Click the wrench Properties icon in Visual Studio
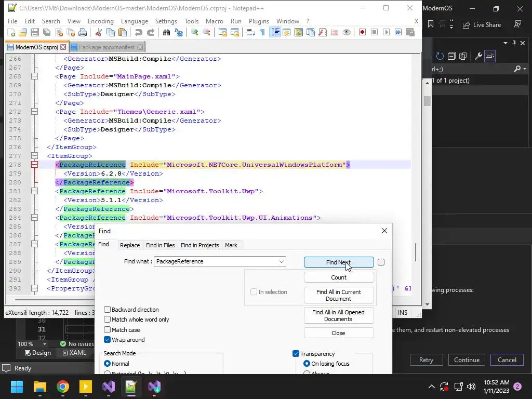Viewport: 532px width, 399px height. pos(478,56)
